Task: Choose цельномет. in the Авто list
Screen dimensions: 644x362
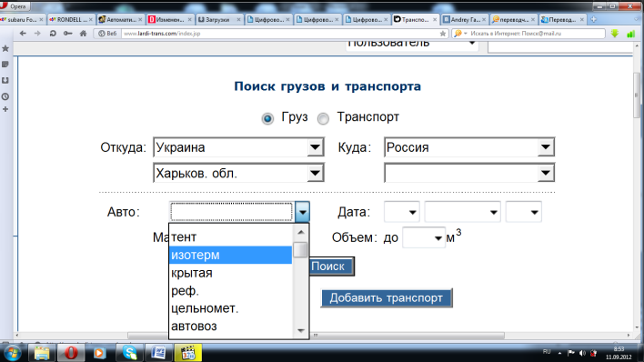Action: (x=231, y=308)
